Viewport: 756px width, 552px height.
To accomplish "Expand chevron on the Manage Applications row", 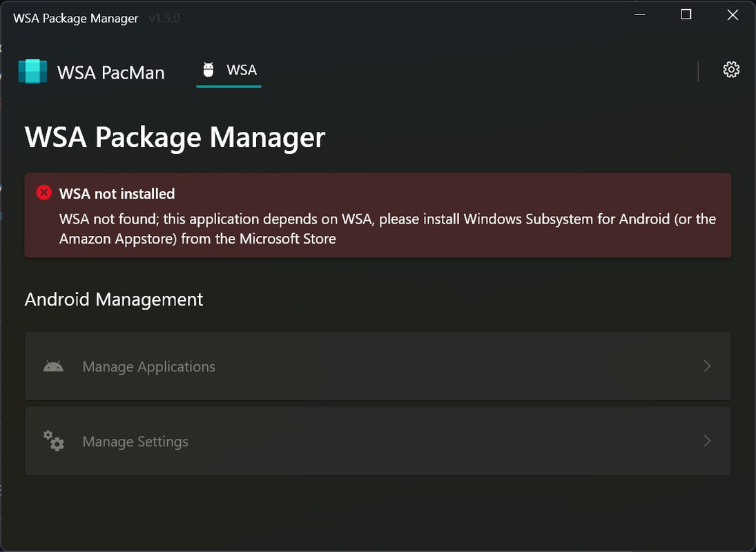I will pyautogui.click(x=707, y=366).
